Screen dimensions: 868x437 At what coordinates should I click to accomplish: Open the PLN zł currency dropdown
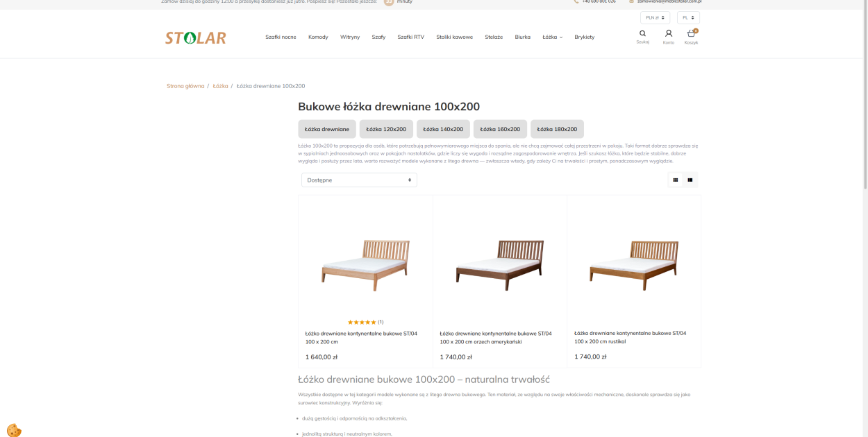655,17
